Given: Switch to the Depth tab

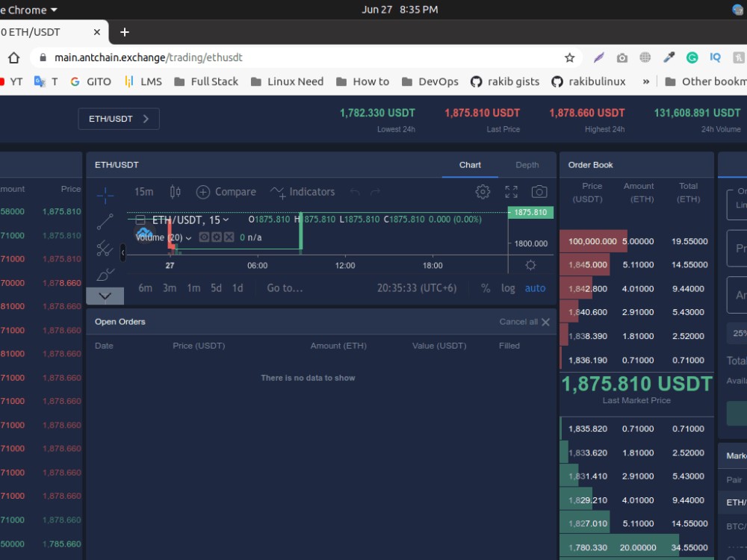Looking at the screenshot, I should tap(527, 165).
